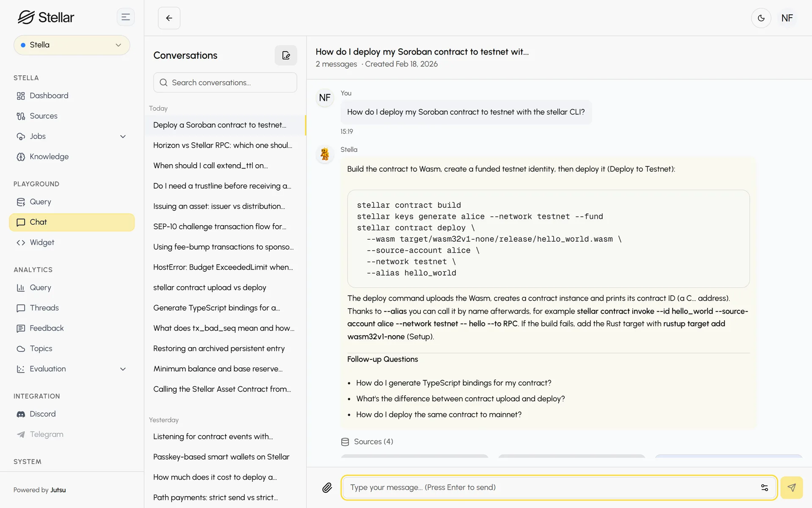Open 'HostError: Budget ExceededLimit' conversation

225,267
